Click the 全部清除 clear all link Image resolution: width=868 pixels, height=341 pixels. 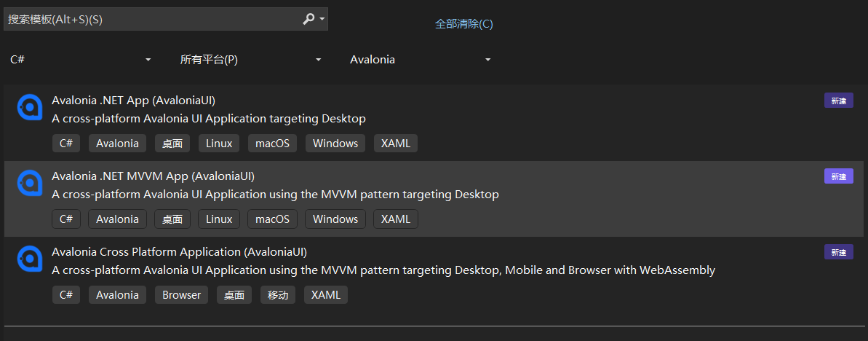[463, 24]
